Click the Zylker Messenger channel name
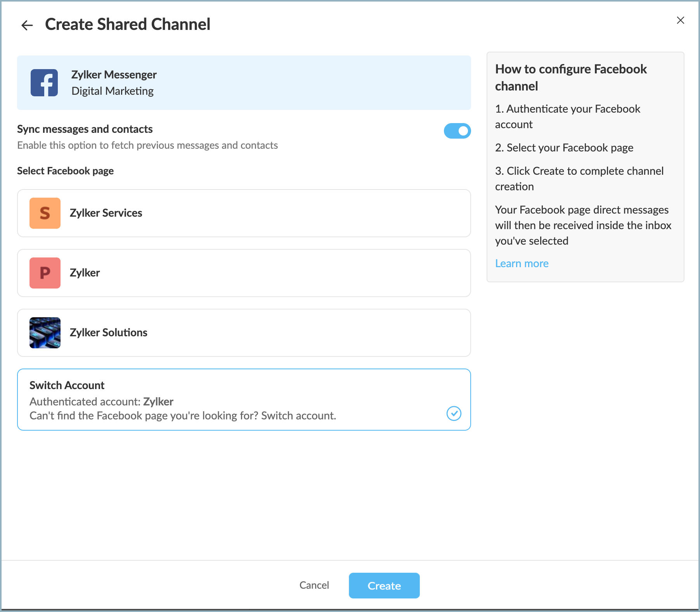Screen dimensions: 700x612 [x=114, y=75]
